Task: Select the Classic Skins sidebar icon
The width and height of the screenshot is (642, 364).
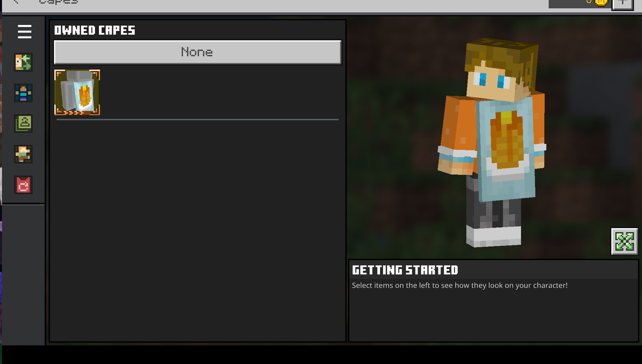Action: [23, 93]
